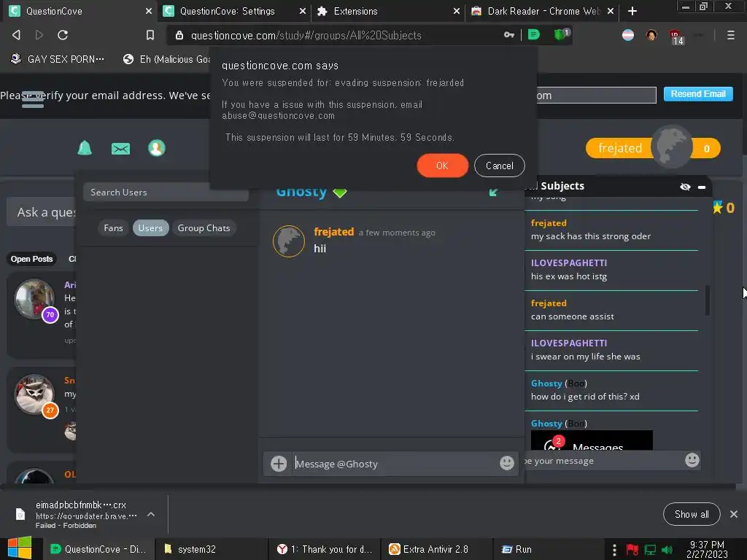Toggle the chat visibility eye icon

[685, 187]
